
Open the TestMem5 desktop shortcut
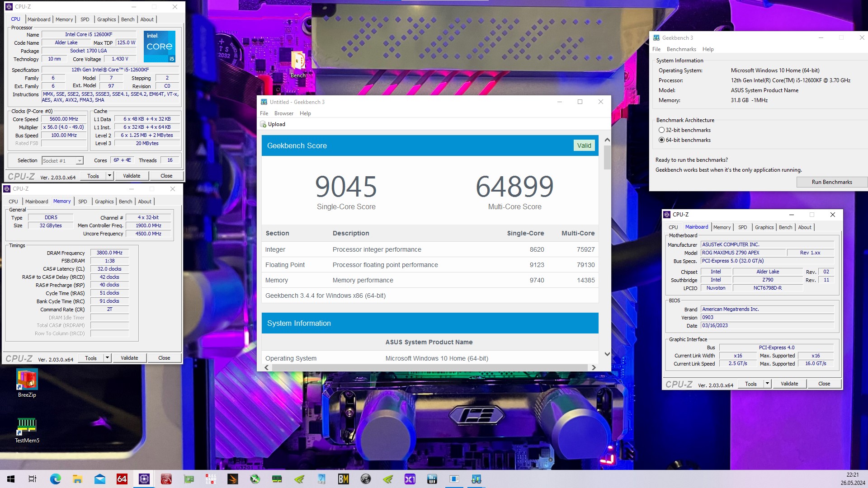click(x=27, y=430)
